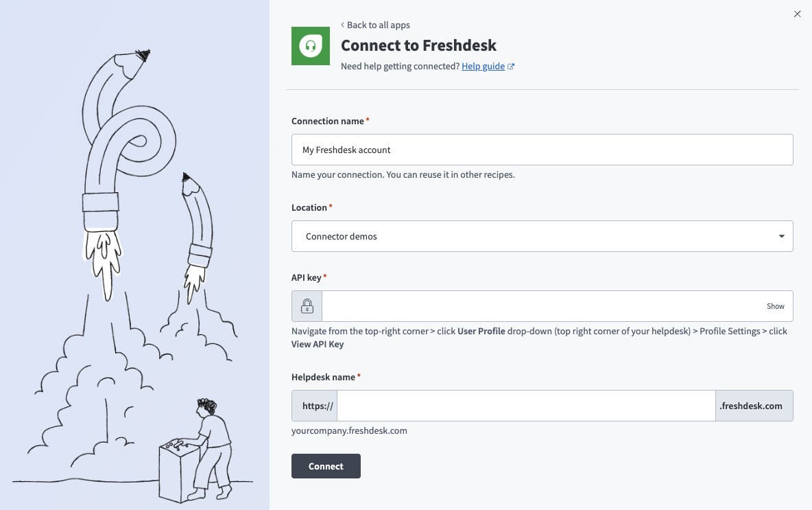This screenshot has height=510, width=812.
Task: Go back to all apps
Action: click(x=379, y=25)
